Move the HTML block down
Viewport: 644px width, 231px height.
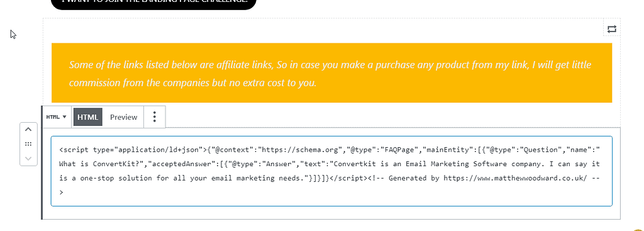tap(28, 158)
